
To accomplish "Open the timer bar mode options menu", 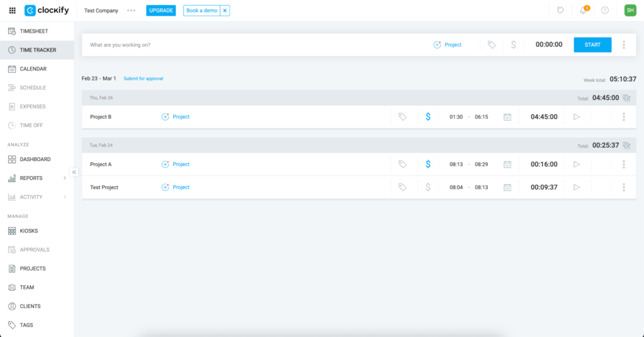I will (x=623, y=45).
